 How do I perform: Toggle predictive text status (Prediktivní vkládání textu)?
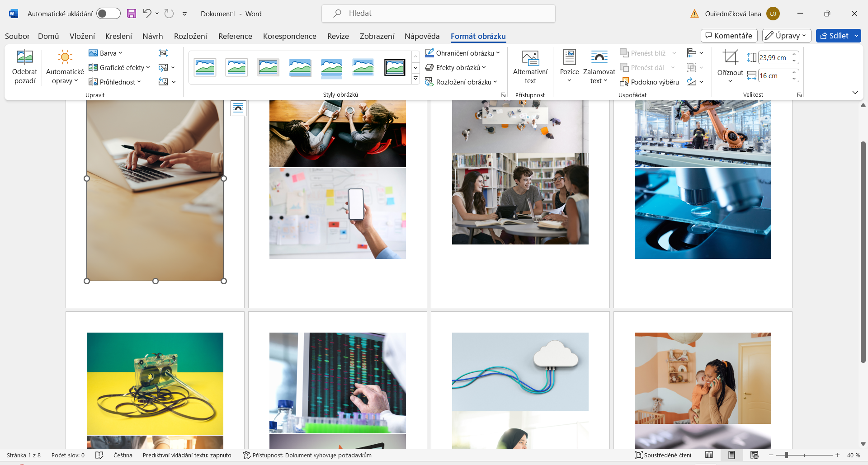187,455
